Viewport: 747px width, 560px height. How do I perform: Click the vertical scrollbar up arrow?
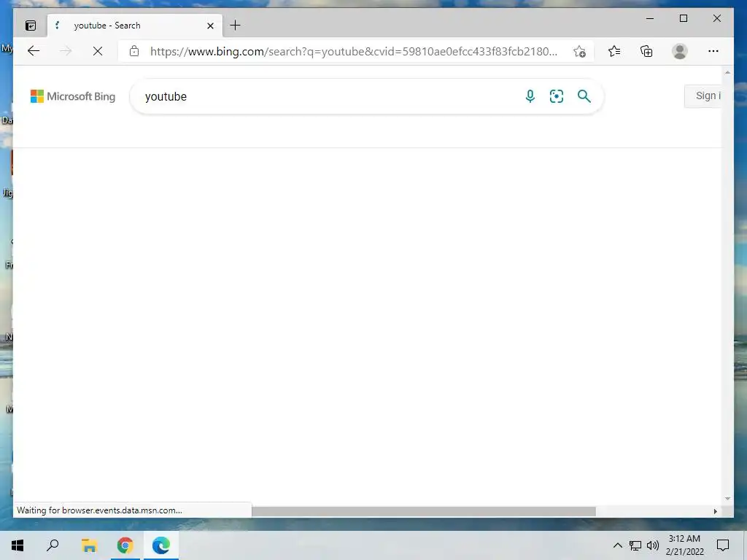[727, 72]
